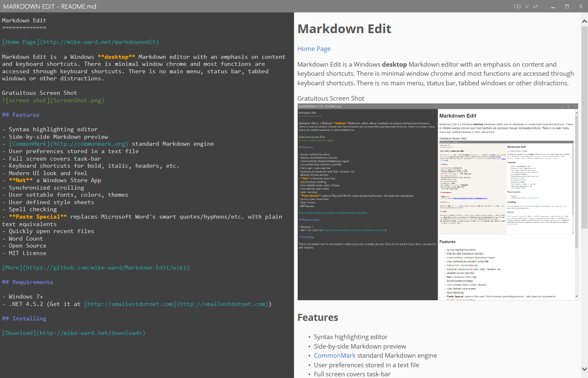Screen dimensions: 588x378
Task: Toggle word wrap arrow icon
Action: 535,6
